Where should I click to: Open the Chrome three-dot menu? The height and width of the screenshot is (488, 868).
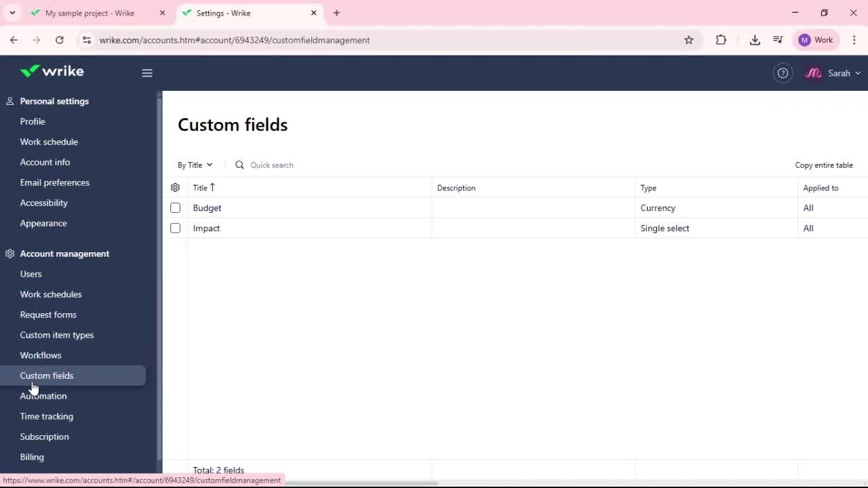pyautogui.click(x=854, y=40)
